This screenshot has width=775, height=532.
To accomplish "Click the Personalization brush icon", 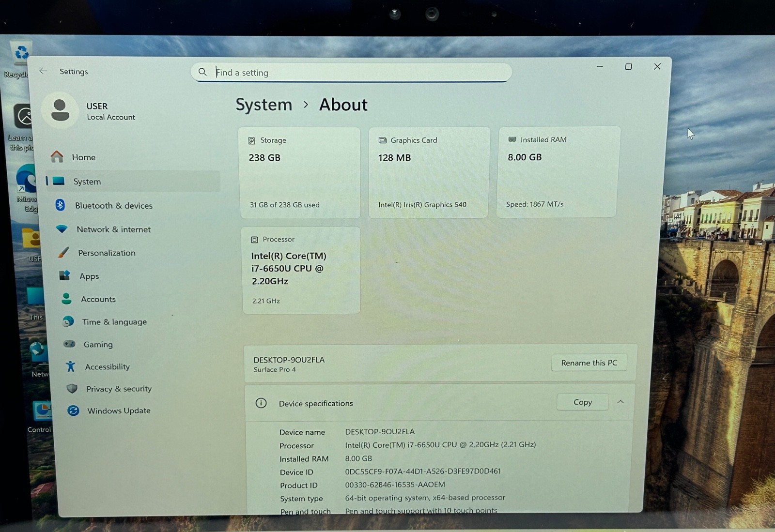I will [x=63, y=252].
